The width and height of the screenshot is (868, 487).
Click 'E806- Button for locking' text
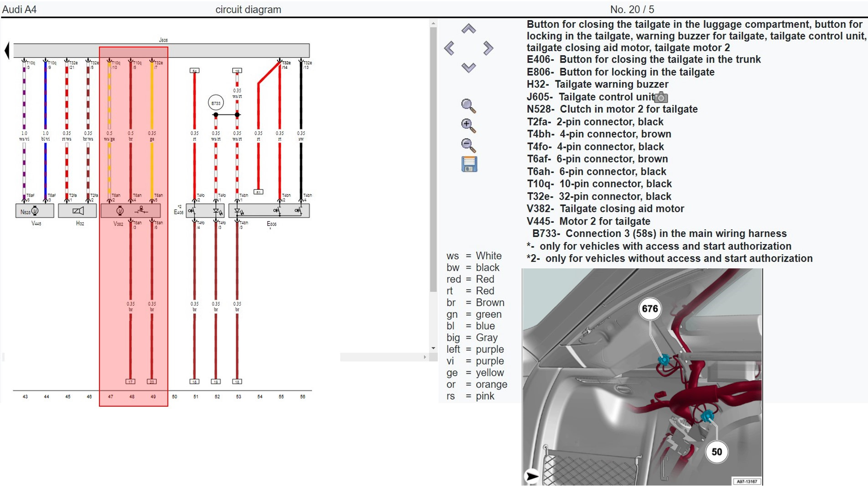621,72
